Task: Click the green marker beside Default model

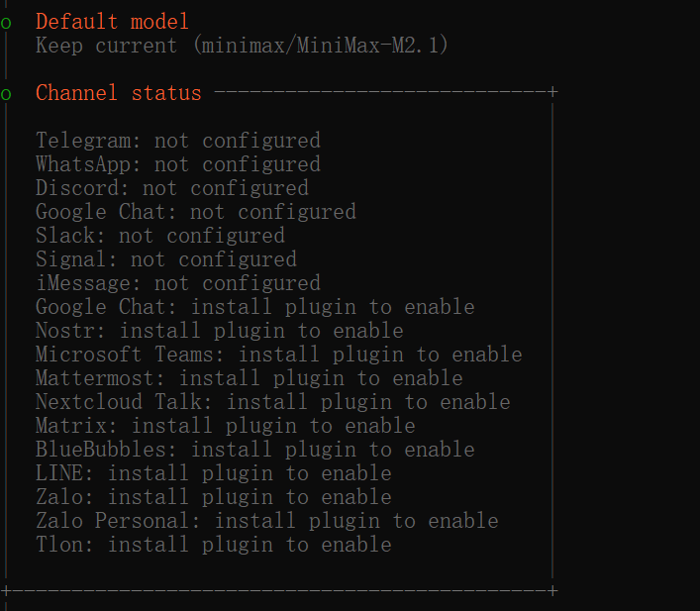Action: 7,22
